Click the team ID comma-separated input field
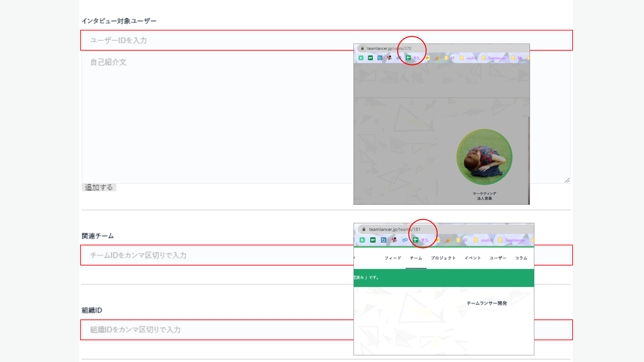The image size is (644, 362). [215, 255]
